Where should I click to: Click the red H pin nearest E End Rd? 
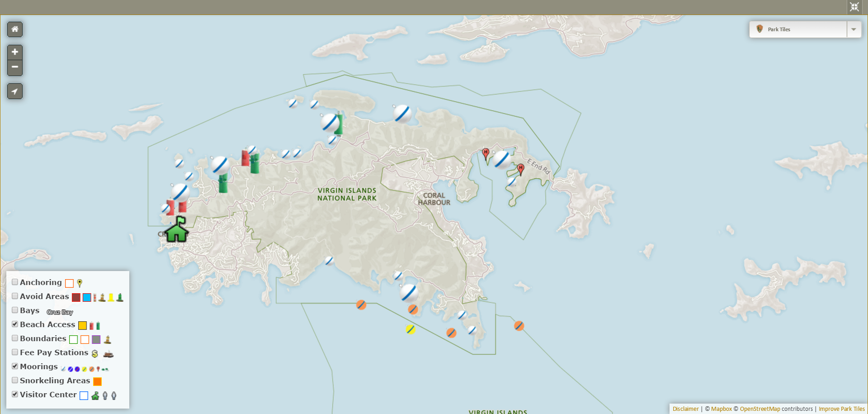tap(521, 169)
